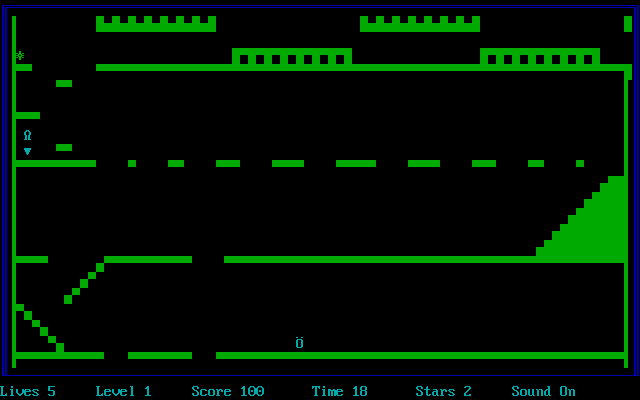
Task: Click the Level 1 status text
Action: (x=124, y=391)
